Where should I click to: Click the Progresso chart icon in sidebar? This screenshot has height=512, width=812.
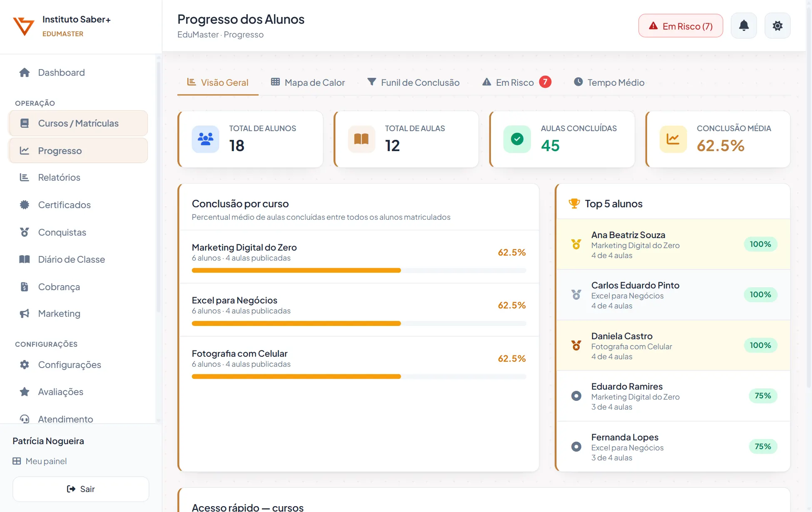point(25,151)
